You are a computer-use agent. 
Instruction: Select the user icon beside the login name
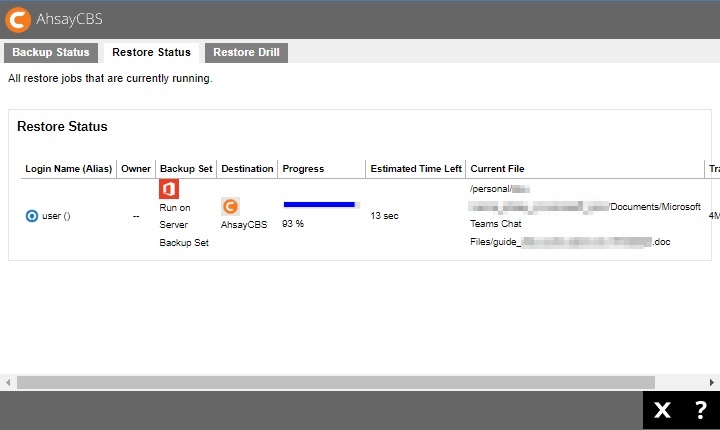[32, 215]
